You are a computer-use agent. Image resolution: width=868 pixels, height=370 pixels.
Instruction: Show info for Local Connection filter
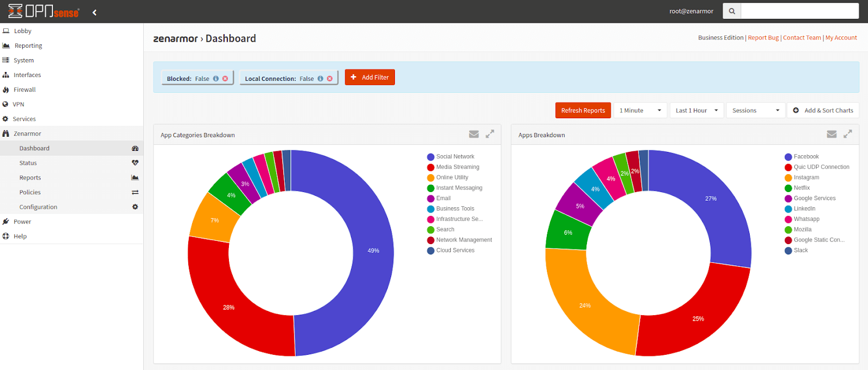321,79
